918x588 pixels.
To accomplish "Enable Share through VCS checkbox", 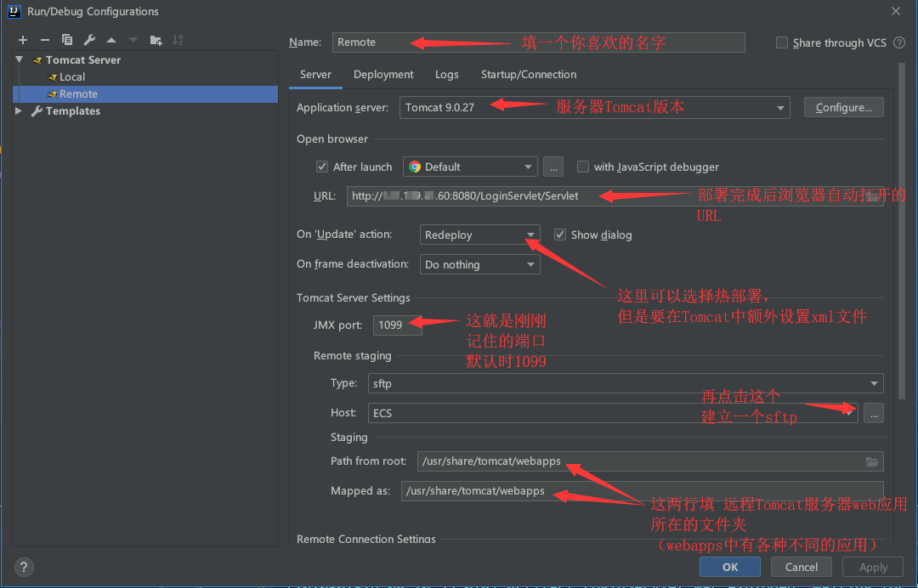I will click(782, 42).
